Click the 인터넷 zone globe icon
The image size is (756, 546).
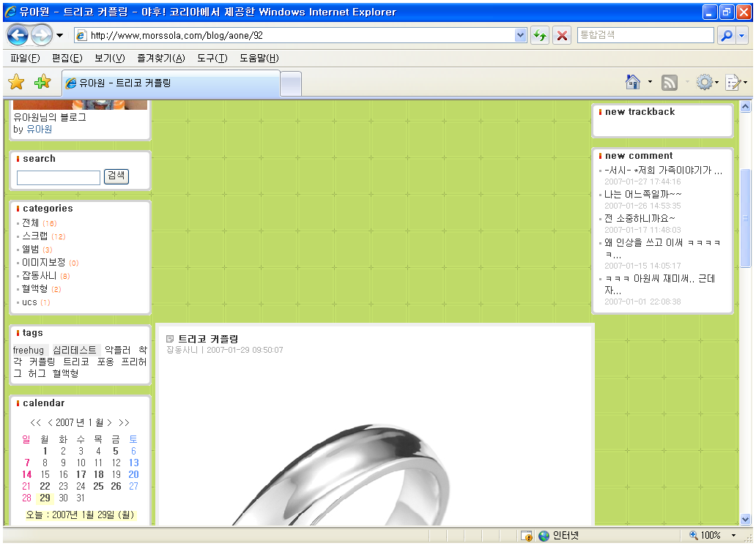pos(544,536)
